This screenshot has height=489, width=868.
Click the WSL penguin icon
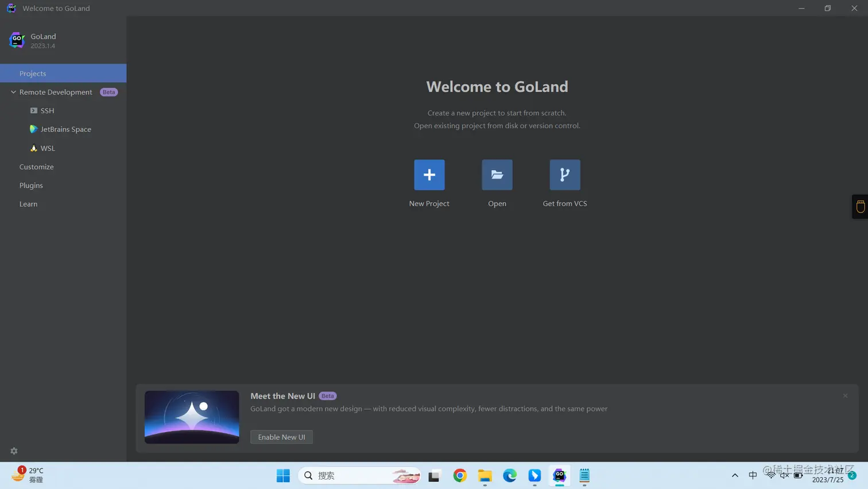point(34,148)
